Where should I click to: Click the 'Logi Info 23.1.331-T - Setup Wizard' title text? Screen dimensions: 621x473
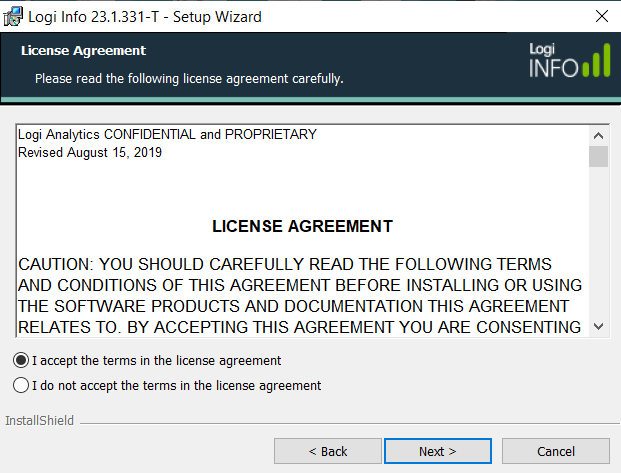pyautogui.click(x=145, y=17)
